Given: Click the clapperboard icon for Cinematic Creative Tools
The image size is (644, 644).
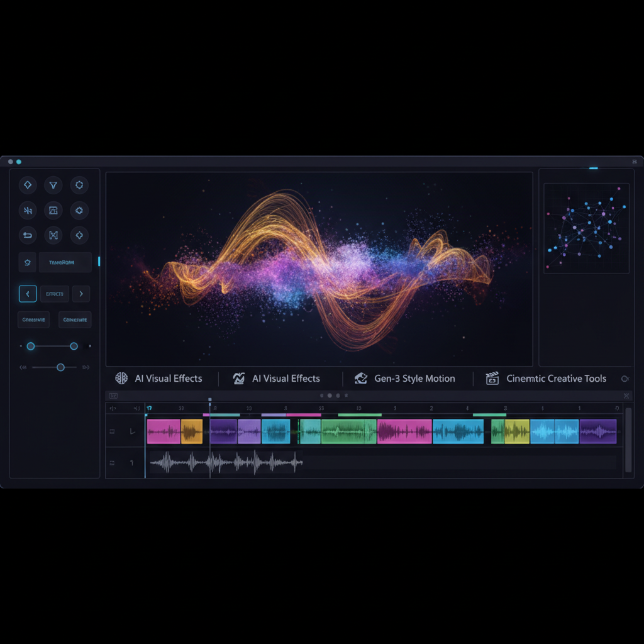Looking at the screenshot, I should 492,379.
